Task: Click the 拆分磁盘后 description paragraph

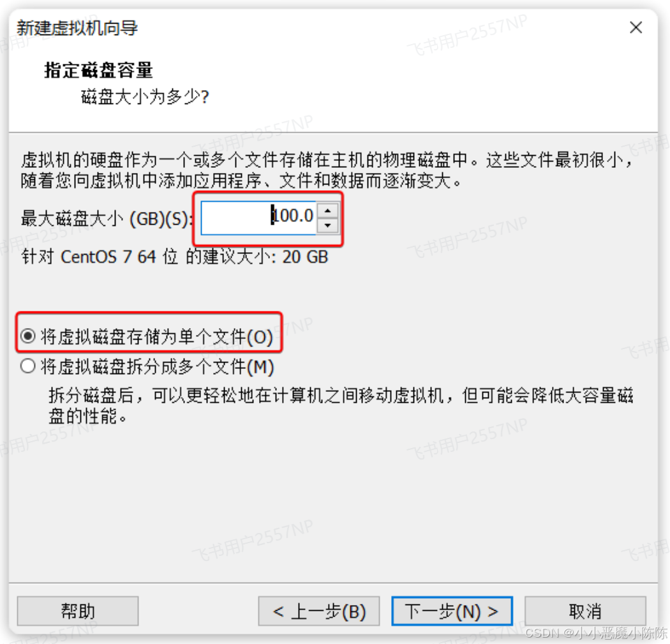Action: pyautogui.click(x=341, y=405)
